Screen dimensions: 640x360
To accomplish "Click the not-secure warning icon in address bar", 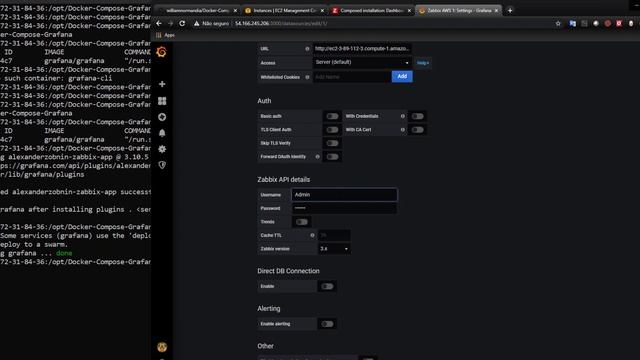I will point(197,24).
